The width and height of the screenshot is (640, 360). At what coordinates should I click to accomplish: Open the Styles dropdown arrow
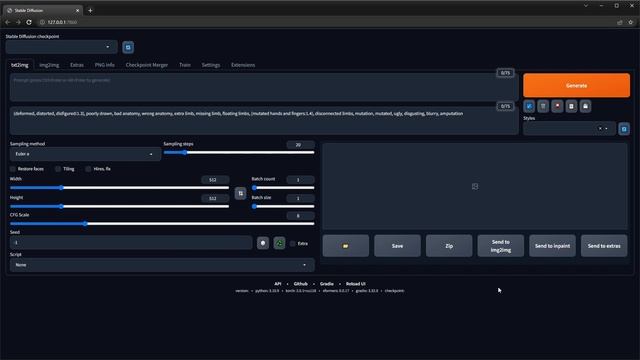pyautogui.click(x=607, y=129)
